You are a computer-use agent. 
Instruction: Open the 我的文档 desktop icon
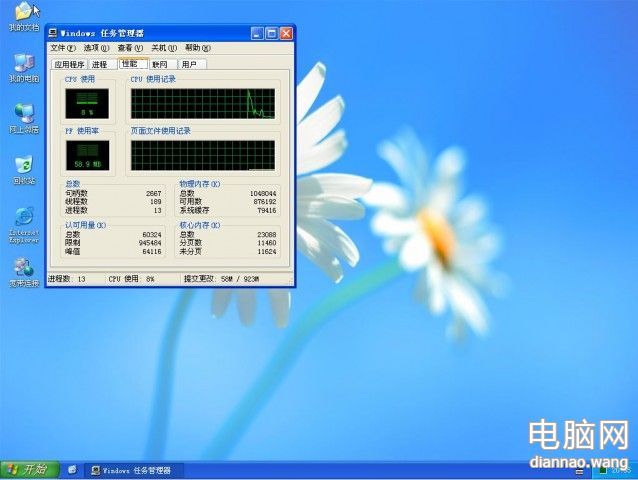pos(23,12)
